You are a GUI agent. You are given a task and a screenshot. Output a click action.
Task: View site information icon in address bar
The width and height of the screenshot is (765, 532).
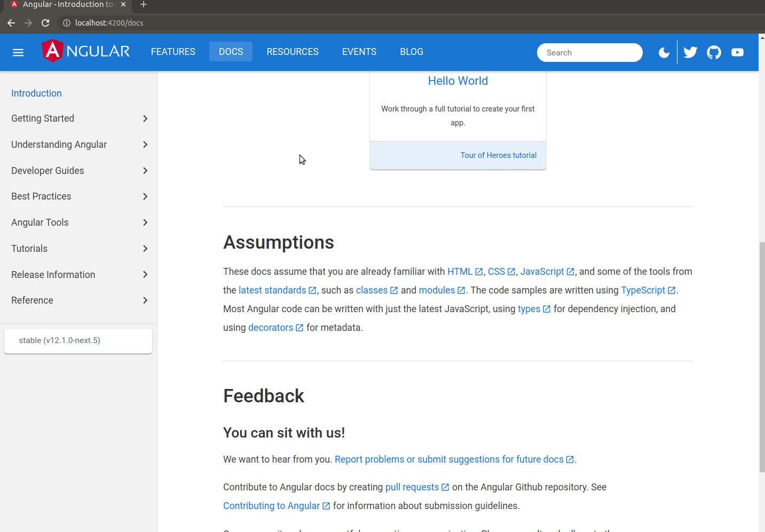[67, 23]
